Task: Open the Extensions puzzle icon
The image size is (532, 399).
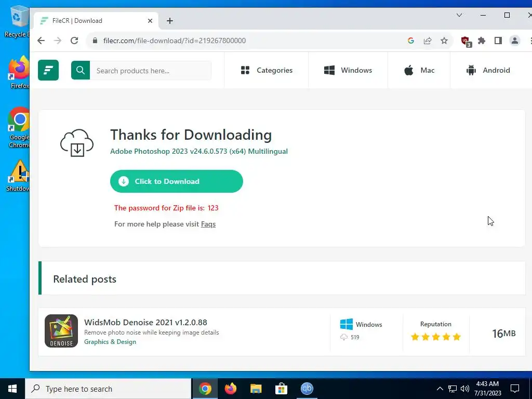Action: pyautogui.click(x=482, y=41)
